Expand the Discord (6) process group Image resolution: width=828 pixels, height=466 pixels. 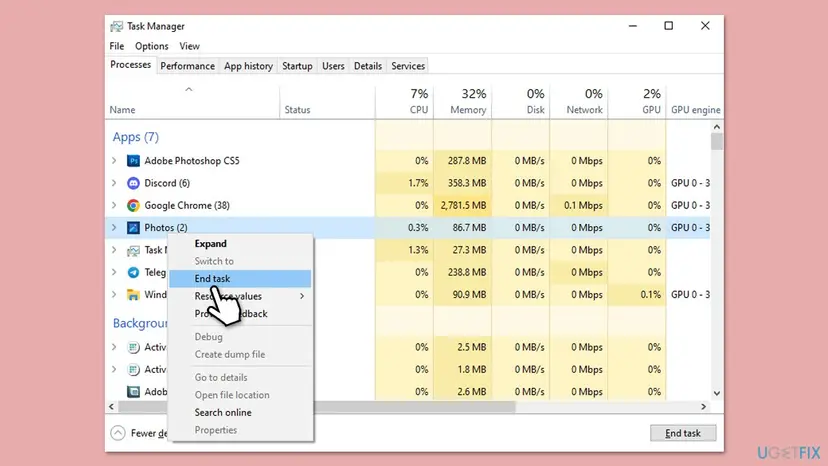[114, 183]
